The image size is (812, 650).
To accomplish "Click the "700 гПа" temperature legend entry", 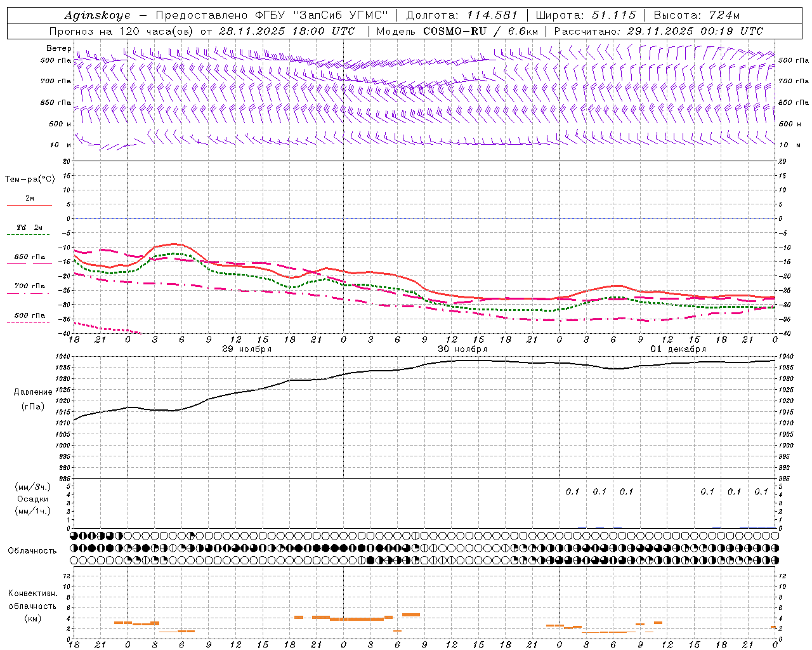I will [29, 286].
